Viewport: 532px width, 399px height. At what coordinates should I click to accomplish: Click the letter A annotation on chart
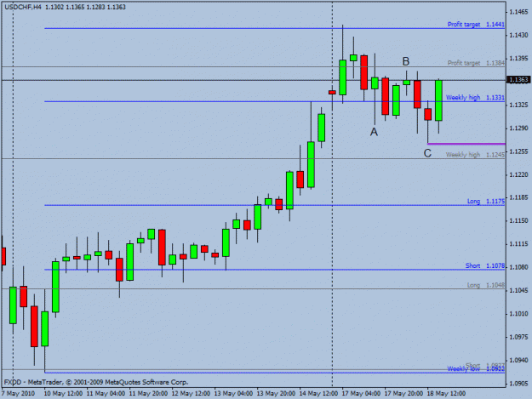point(374,132)
